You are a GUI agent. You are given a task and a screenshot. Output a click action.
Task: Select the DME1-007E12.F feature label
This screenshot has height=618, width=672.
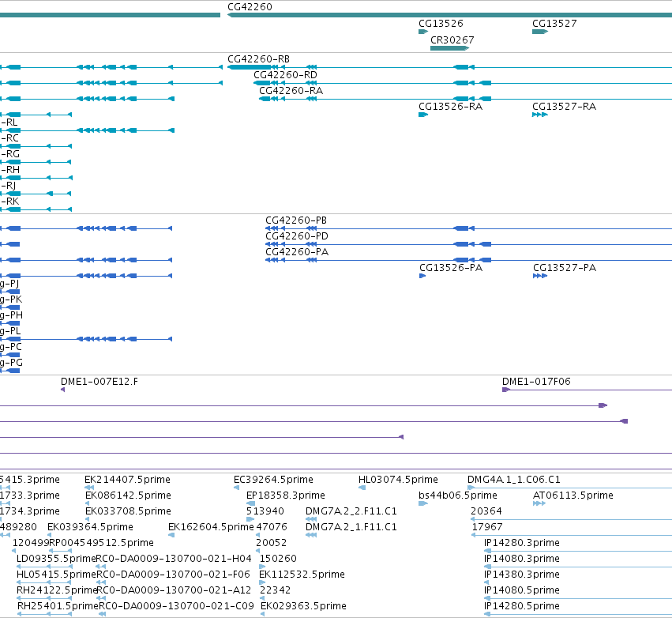(x=99, y=382)
